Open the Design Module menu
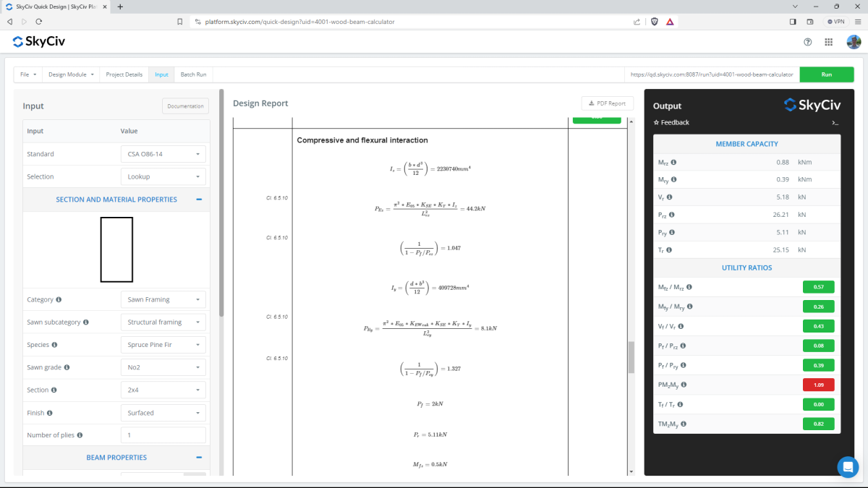 [71, 74]
